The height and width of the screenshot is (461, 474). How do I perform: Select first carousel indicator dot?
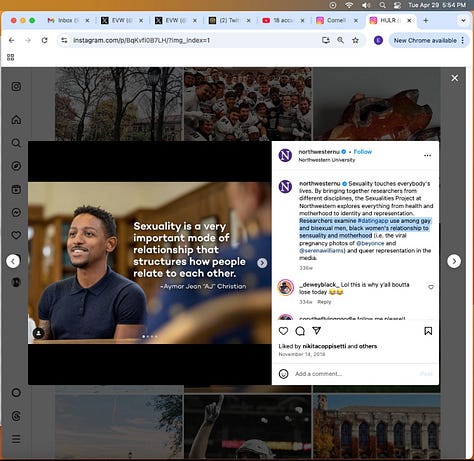coord(144,337)
